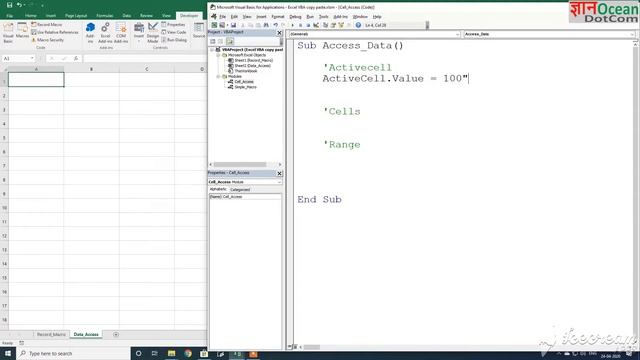Open the blue Add-ins button in Excel
Screen dimensions: 640x360
click(90, 33)
